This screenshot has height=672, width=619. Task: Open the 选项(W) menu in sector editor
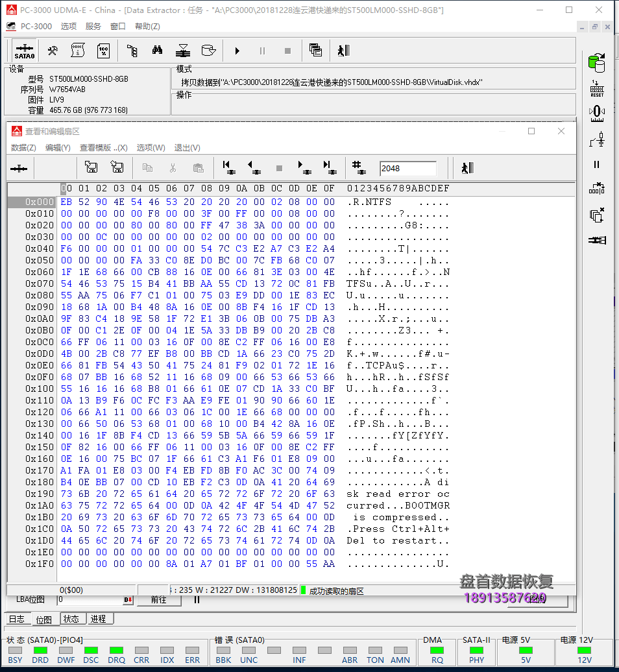click(x=151, y=148)
